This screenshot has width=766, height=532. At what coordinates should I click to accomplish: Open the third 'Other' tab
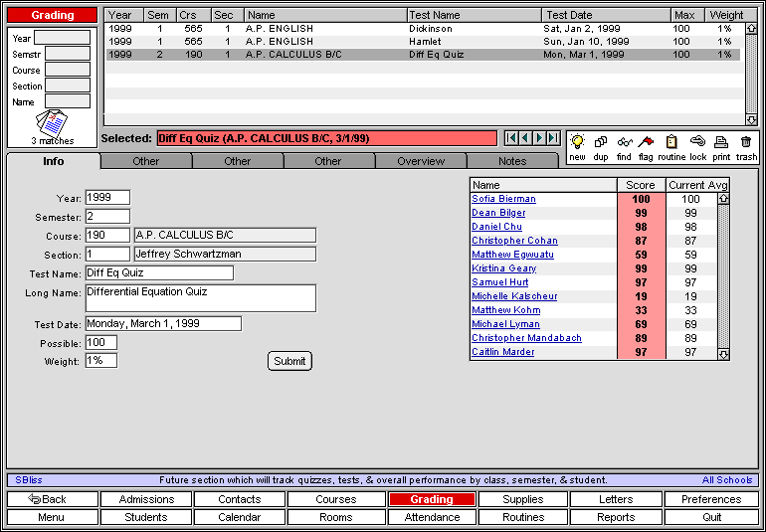coord(328,161)
